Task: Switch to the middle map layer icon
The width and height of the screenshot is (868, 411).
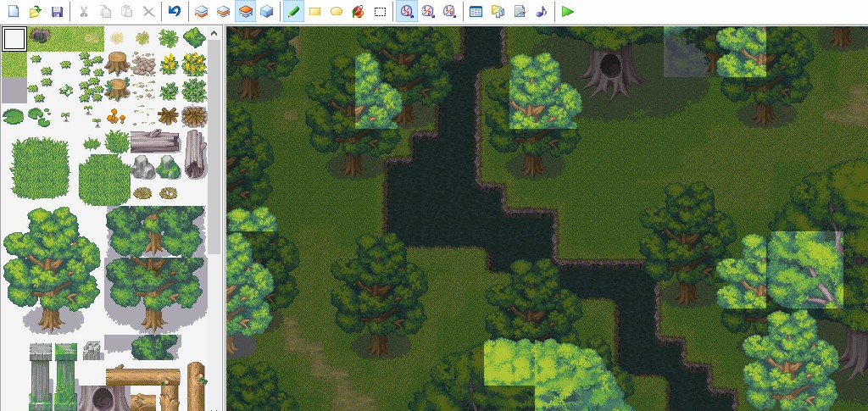Action: click(223, 11)
